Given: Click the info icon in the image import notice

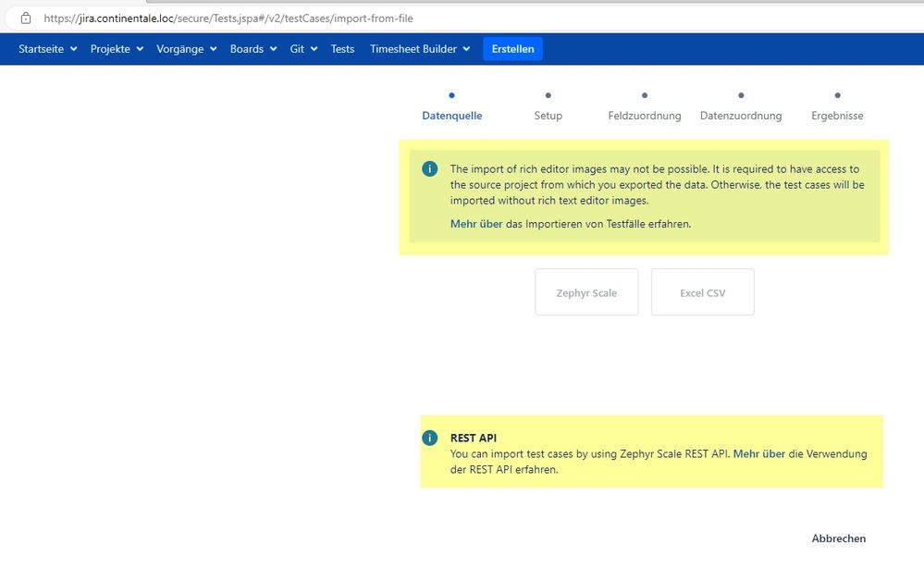Looking at the screenshot, I should point(429,169).
